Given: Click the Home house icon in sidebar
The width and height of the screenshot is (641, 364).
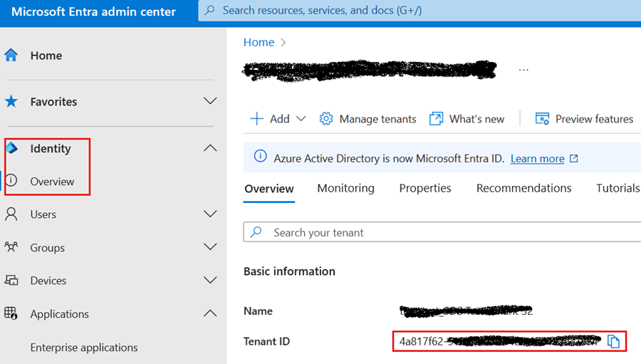Looking at the screenshot, I should pos(11,56).
